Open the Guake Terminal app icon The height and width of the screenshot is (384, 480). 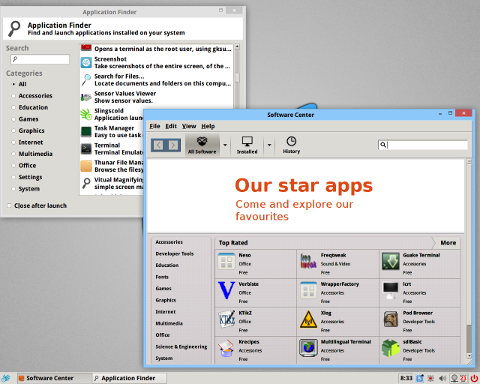click(391, 261)
